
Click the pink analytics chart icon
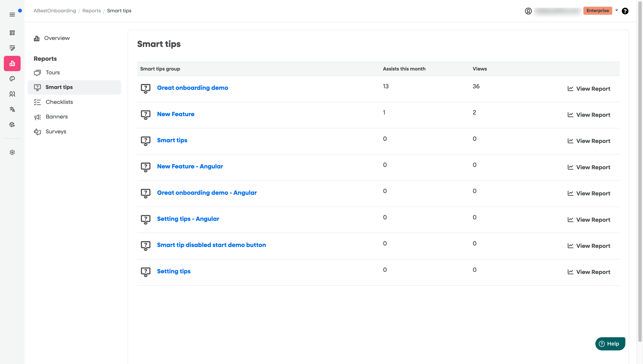pyautogui.click(x=12, y=63)
